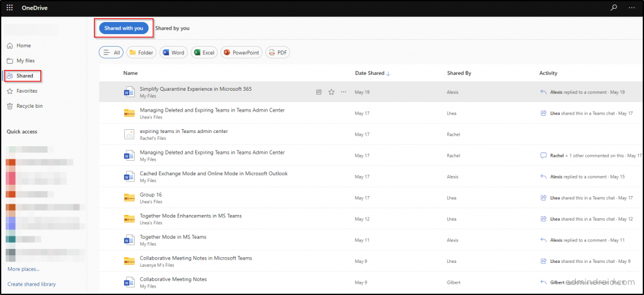Open Cached Exchange Mode and Online Mode document

(x=214, y=173)
